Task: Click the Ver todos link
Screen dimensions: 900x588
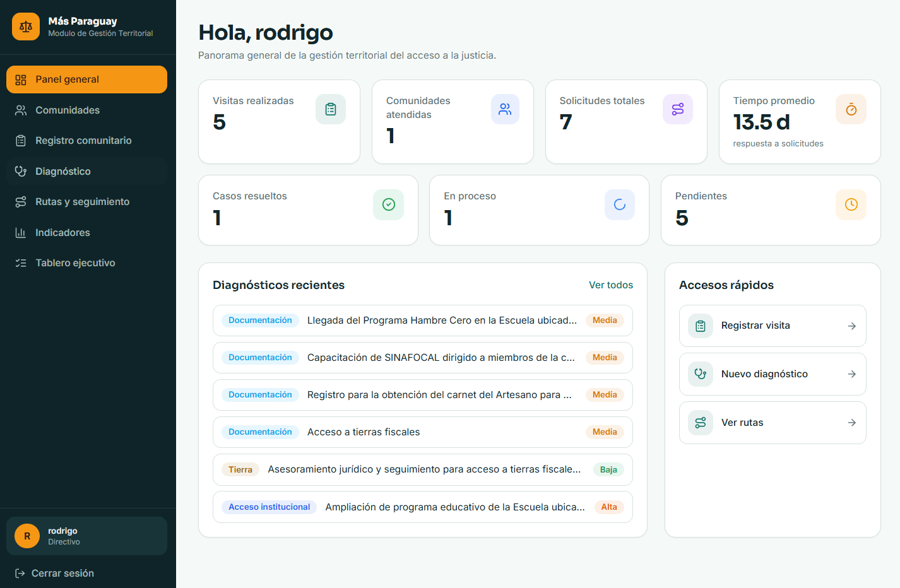Action: click(611, 285)
